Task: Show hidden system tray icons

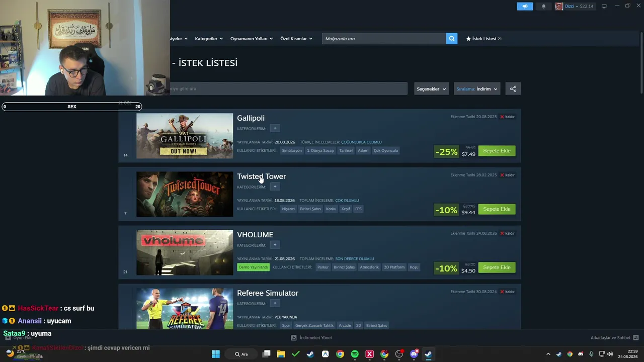Action: pyautogui.click(x=548, y=354)
